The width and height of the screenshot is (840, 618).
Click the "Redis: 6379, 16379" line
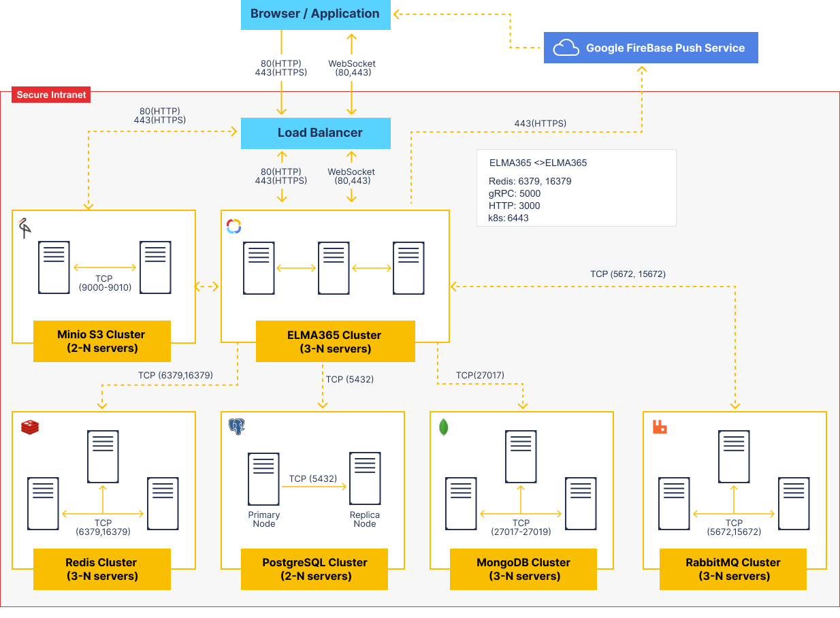[x=530, y=181]
